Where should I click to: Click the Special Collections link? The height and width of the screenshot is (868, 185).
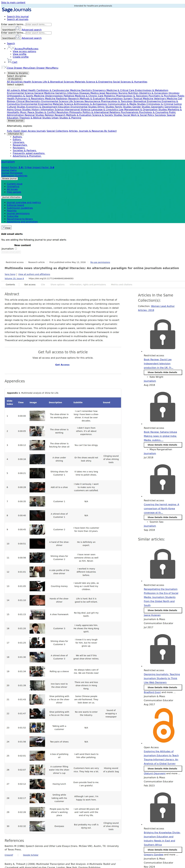pyautogui.click(x=57, y=131)
